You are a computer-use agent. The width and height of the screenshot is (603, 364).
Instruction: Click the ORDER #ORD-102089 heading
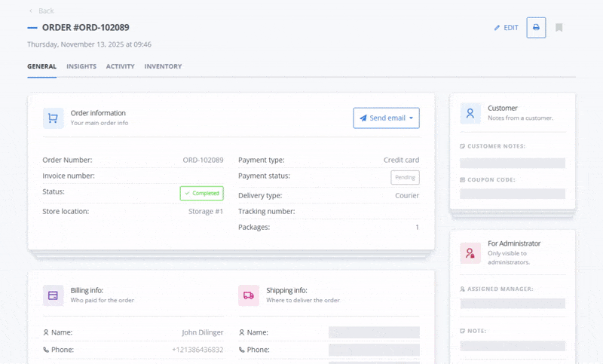pyautogui.click(x=85, y=28)
